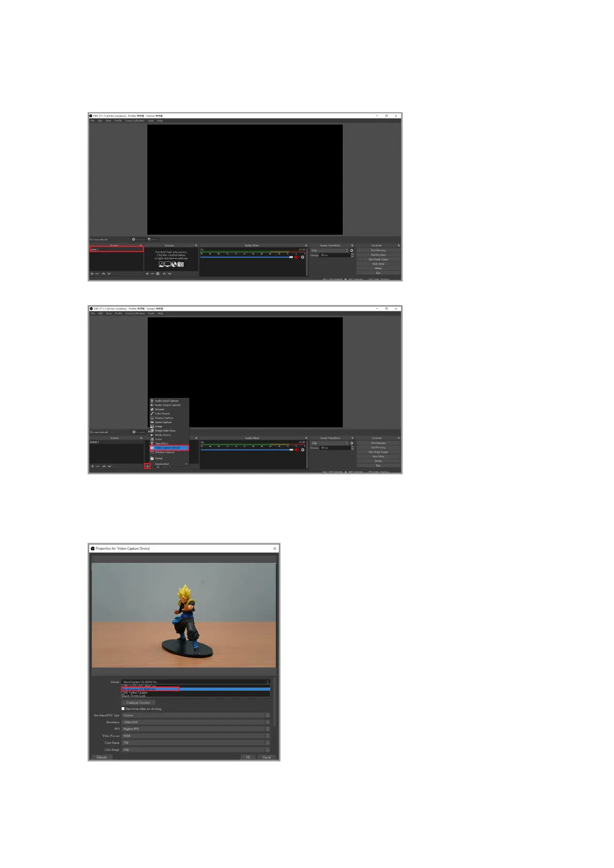The height and width of the screenshot is (868, 614).
Task: Open the Color Range dropdown
Action: pyautogui.click(x=195, y=750)
